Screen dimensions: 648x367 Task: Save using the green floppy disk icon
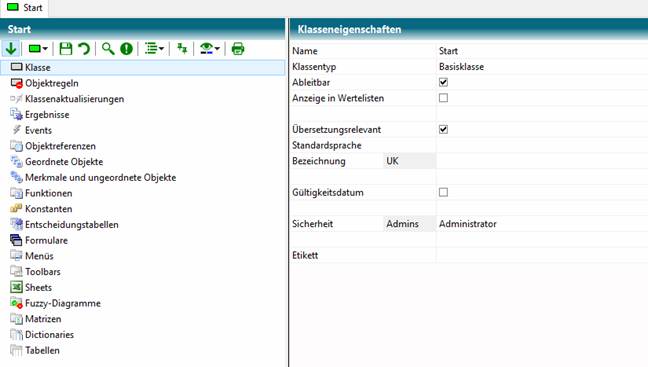pyautogui.click(x=66, y=49)
